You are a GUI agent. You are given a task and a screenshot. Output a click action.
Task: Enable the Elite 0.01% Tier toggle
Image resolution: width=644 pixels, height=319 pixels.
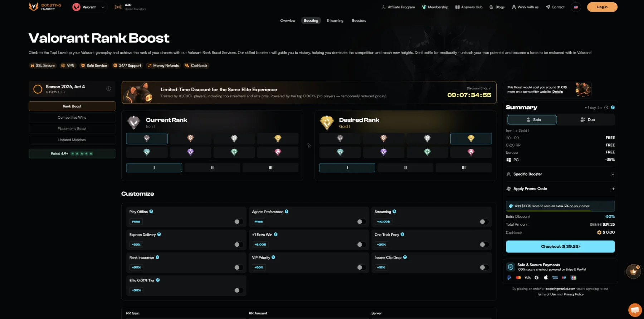point(239,290)
